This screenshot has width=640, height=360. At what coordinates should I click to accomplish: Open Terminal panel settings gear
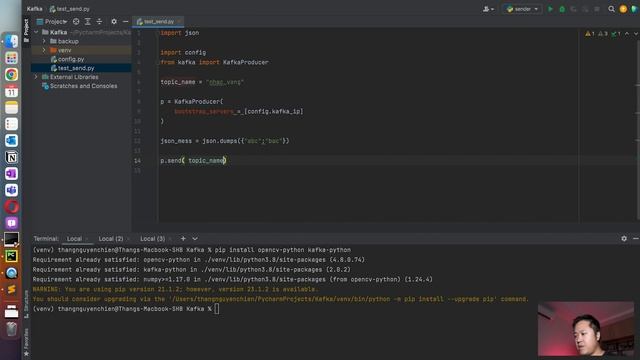pos(624,239)
